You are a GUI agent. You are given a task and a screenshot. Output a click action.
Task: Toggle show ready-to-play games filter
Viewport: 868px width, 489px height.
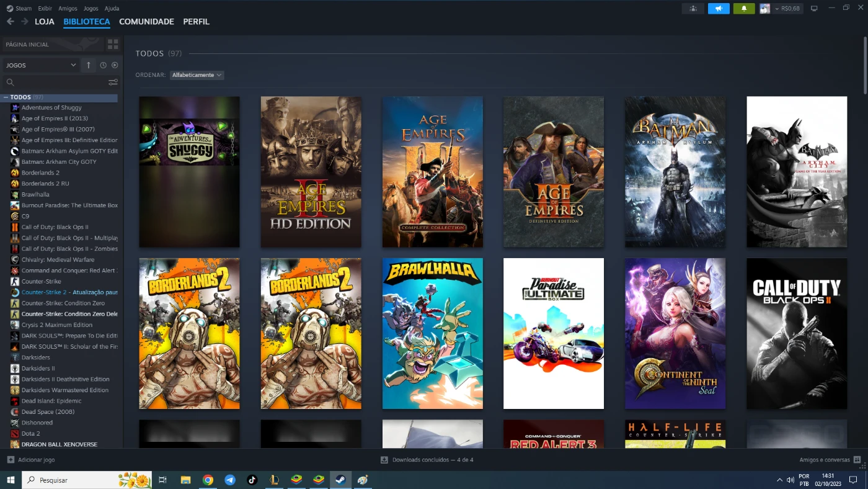pos(115,65)
